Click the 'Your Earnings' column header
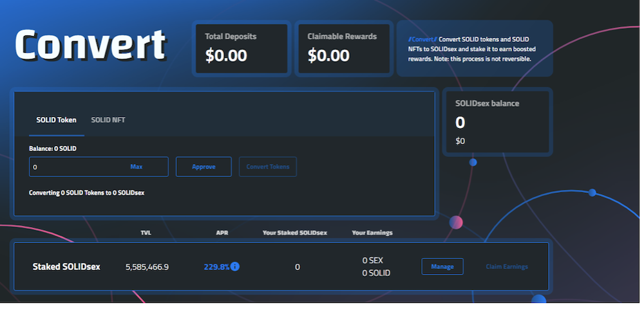The image size is (644, 310). [x=372, y=233]
